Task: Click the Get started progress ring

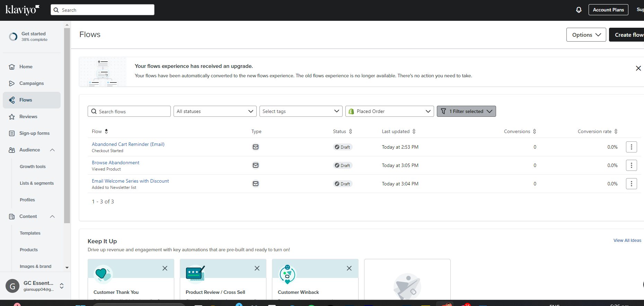Action: (x=13, y=36)
